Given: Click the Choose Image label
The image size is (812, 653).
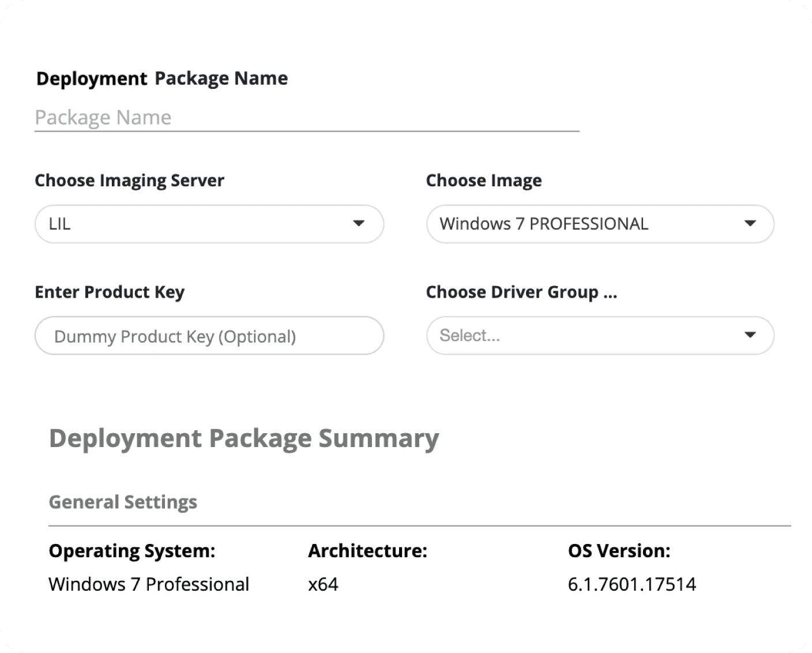Looking at the screenshot, I should click(483, 181).
